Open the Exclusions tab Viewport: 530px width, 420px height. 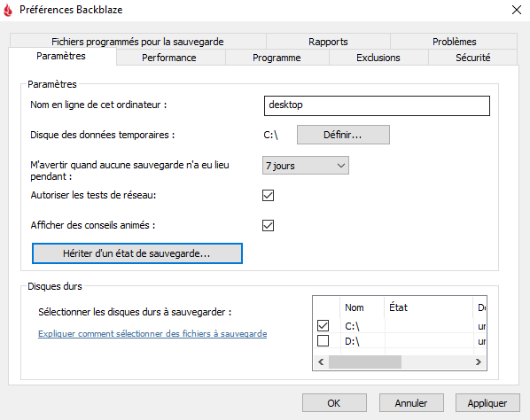pos(378,58)
